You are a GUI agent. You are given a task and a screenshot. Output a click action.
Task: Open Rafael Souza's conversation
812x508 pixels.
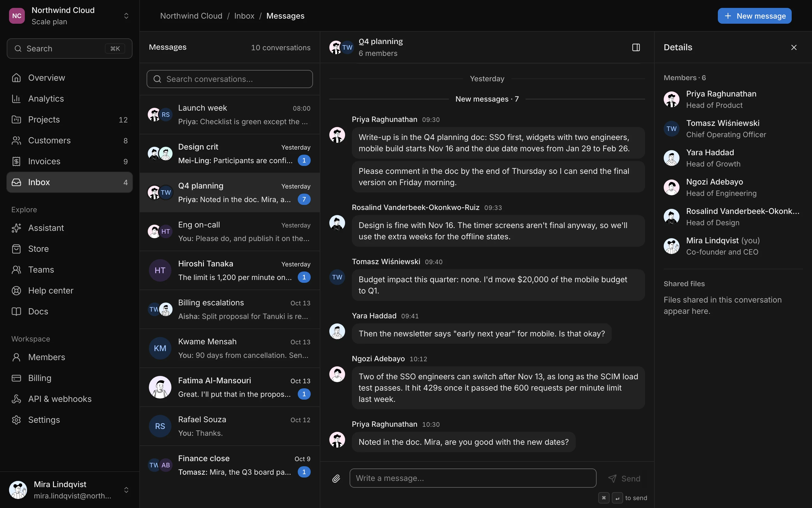pyautogui.click(x=230, y=426)
